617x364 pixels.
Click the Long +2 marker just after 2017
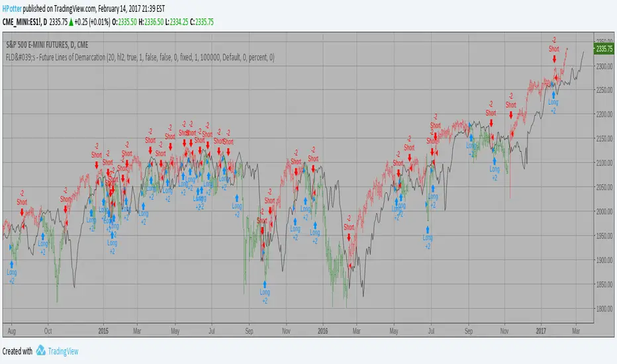coord(553,103)
